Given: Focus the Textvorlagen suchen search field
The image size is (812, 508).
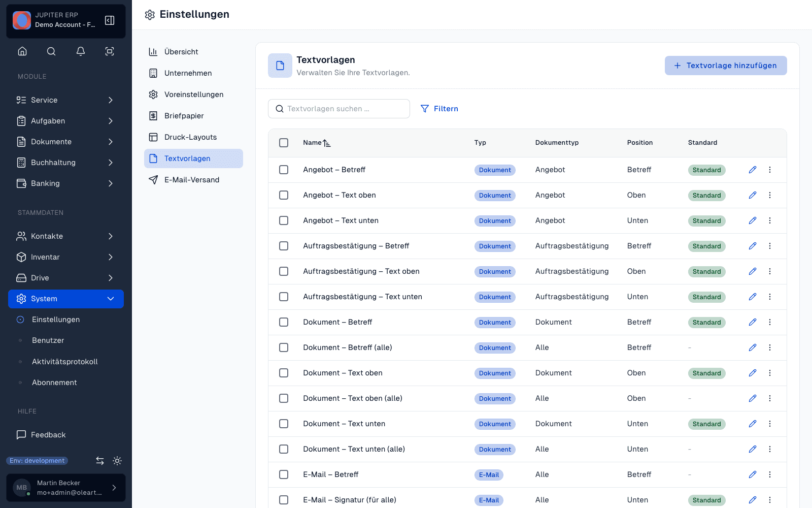Looking at the screenshot, I should pos(339,109).
